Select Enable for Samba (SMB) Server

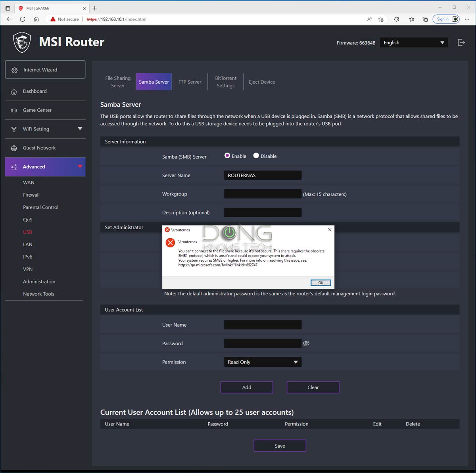click(227, 156)
